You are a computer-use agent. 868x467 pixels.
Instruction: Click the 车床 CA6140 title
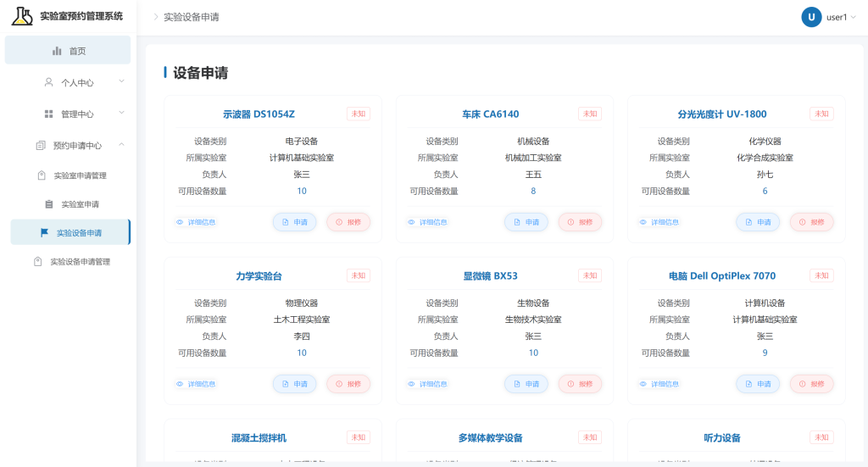491,114
